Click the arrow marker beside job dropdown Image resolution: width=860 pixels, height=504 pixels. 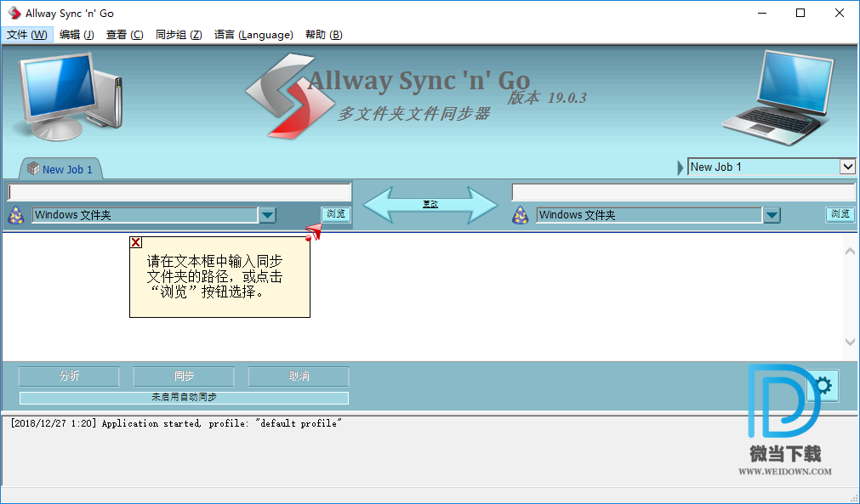coord(681,167)
